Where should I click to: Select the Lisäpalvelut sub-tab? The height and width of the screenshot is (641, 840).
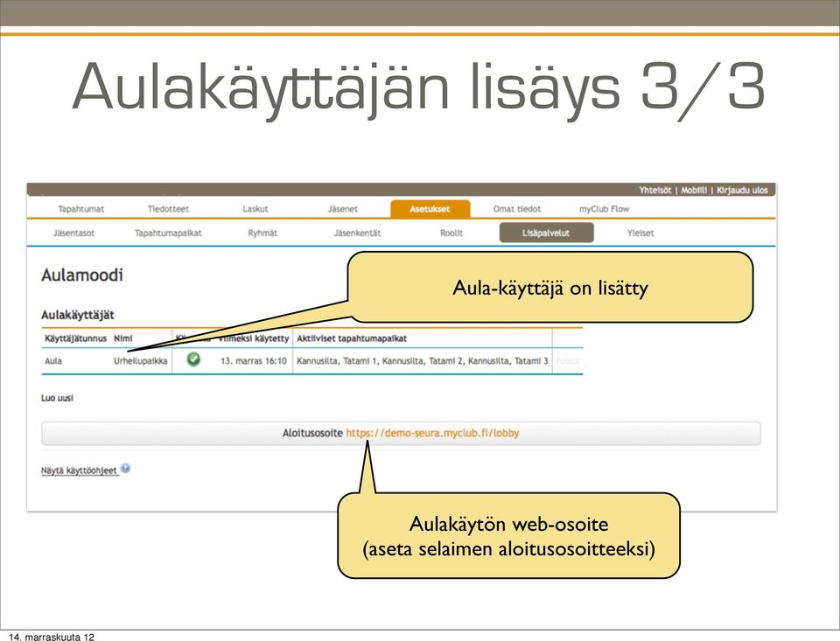pyautogui.click(x=546, y=233)
